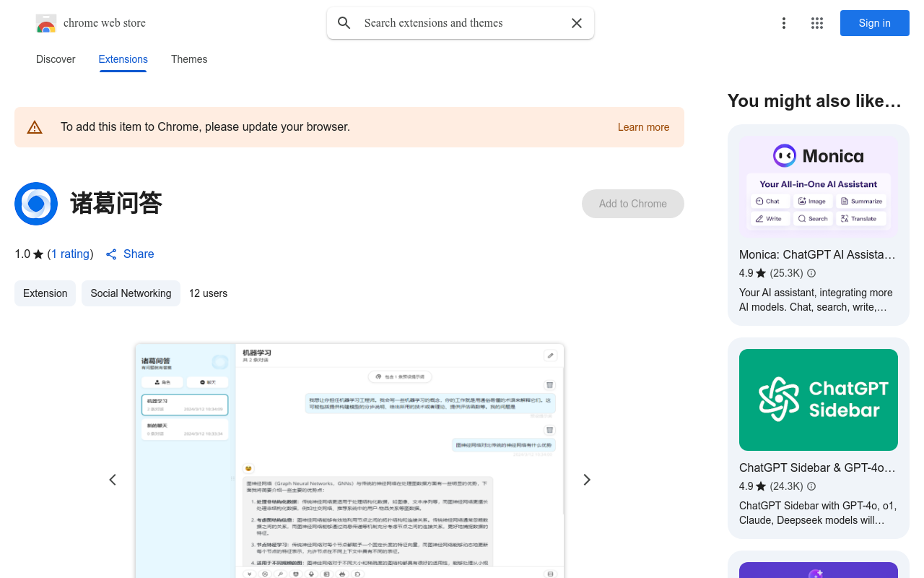Click info icon beside ChatGPT Sidebar ratings
The image size is (924, 578).
(811, 486)
